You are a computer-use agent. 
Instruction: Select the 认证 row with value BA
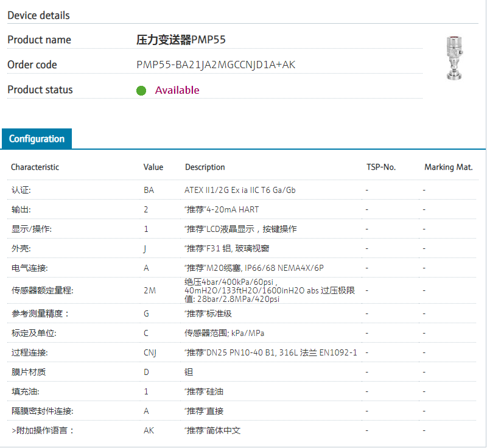(21, 190)
